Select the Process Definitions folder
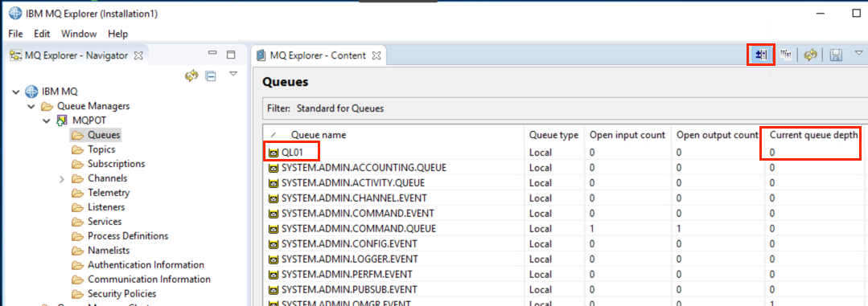868x306 pixels. [128, 236]
